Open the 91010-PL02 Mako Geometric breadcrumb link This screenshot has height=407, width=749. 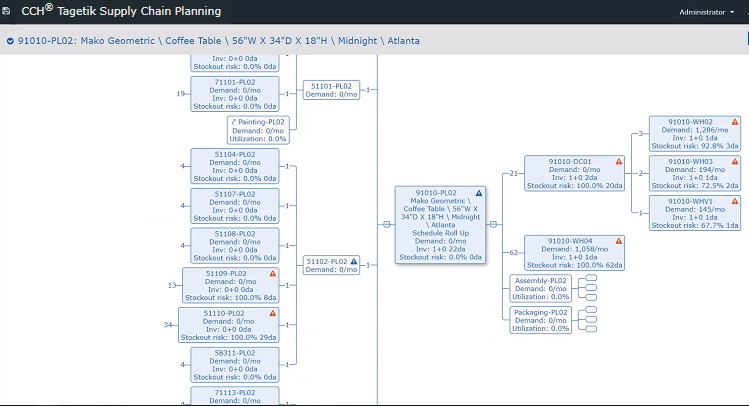219,41
